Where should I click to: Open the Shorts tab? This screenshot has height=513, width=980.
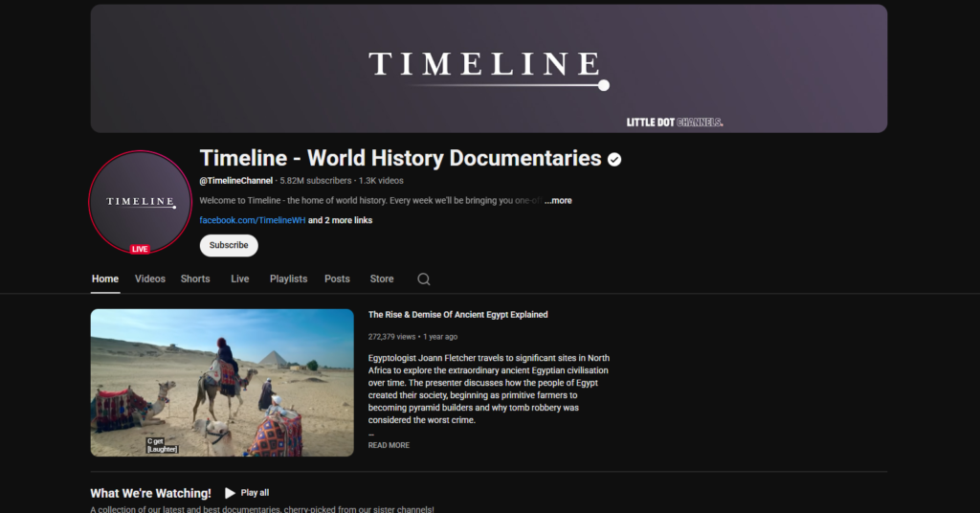click(195, 279)
